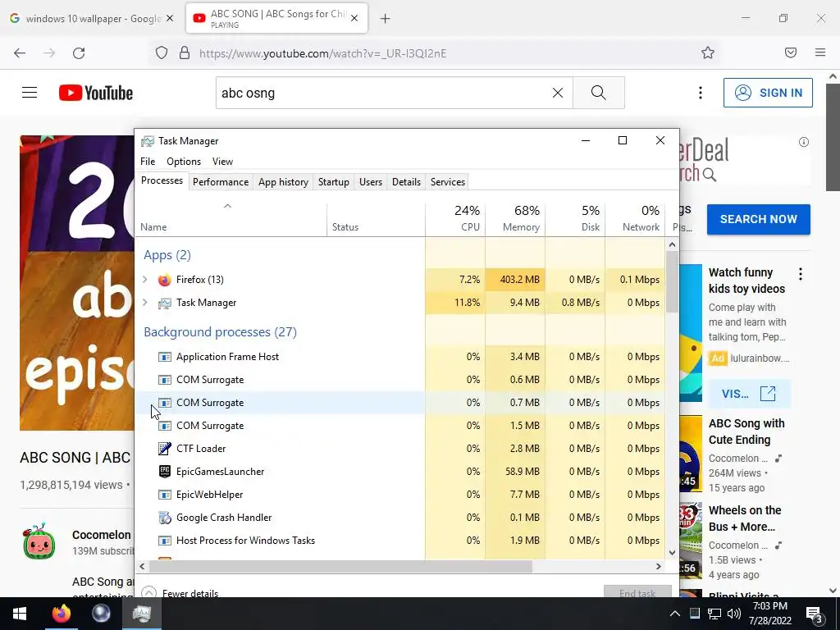The height and width of the screenshot is (630, 840).
Task: Clear the YouTube search text with X
Action: click(558, 93)
